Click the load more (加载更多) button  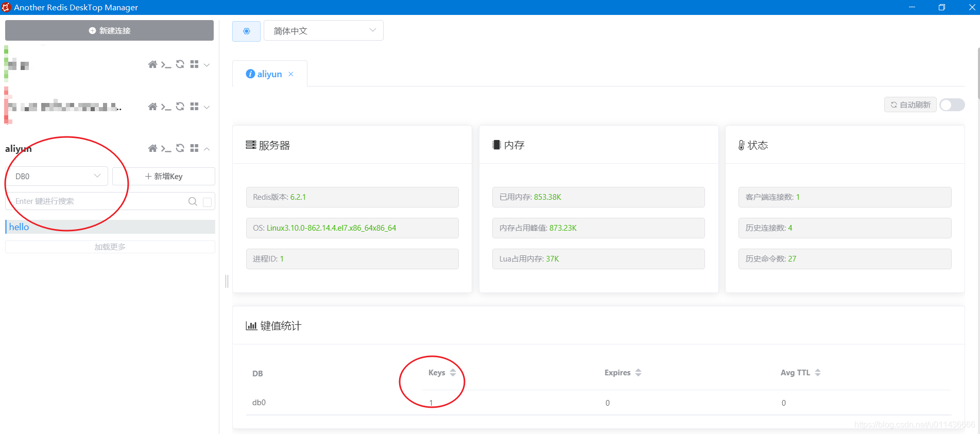click(110, 247)
